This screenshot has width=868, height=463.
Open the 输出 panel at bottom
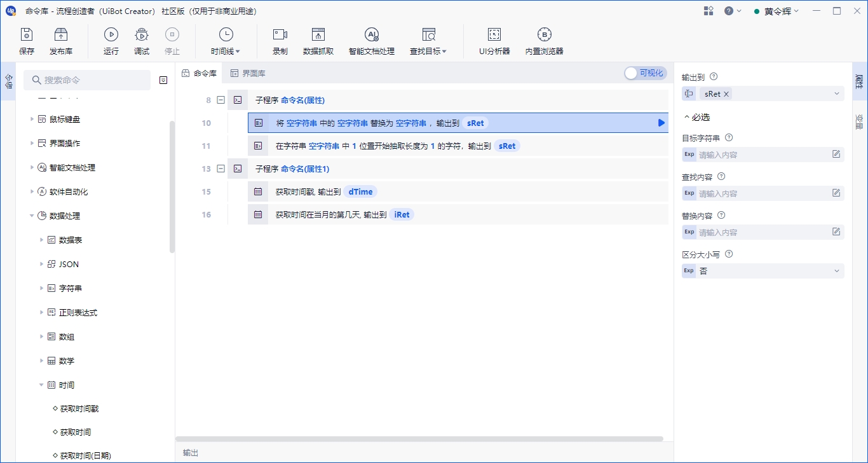tap(191, 453)
